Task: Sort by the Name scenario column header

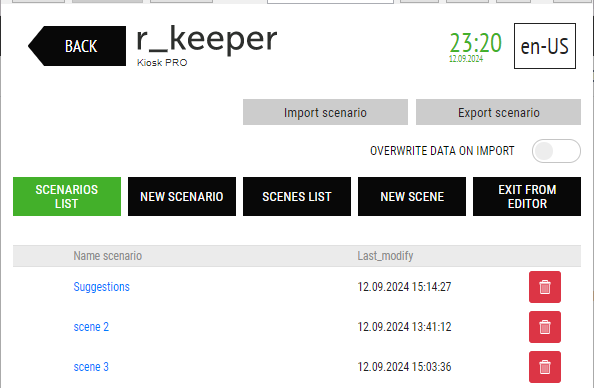Action: (x=108, y=256)
